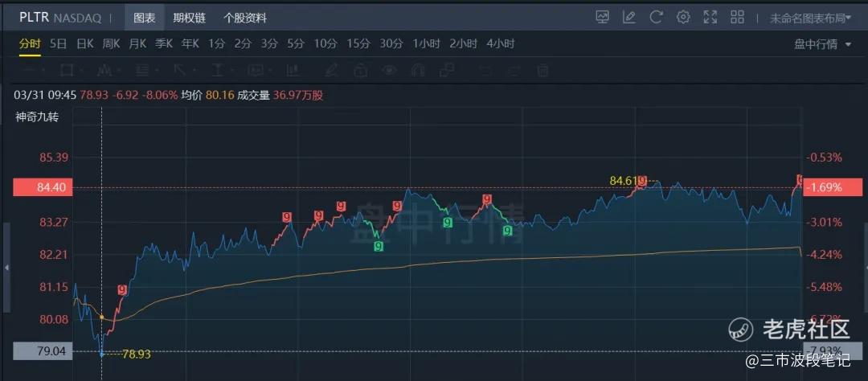
Task: Open chart settings gear icon
Action: click(683, 17)
